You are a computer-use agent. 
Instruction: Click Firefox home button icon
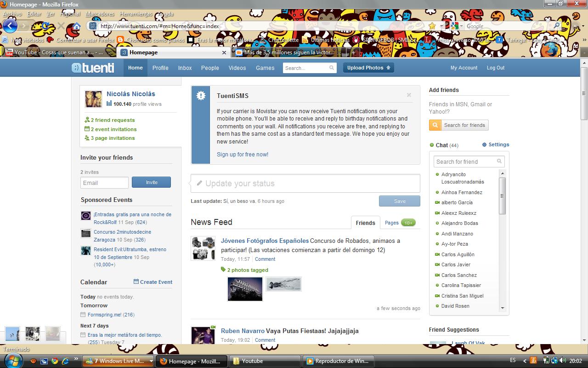(x=76, y=26)
